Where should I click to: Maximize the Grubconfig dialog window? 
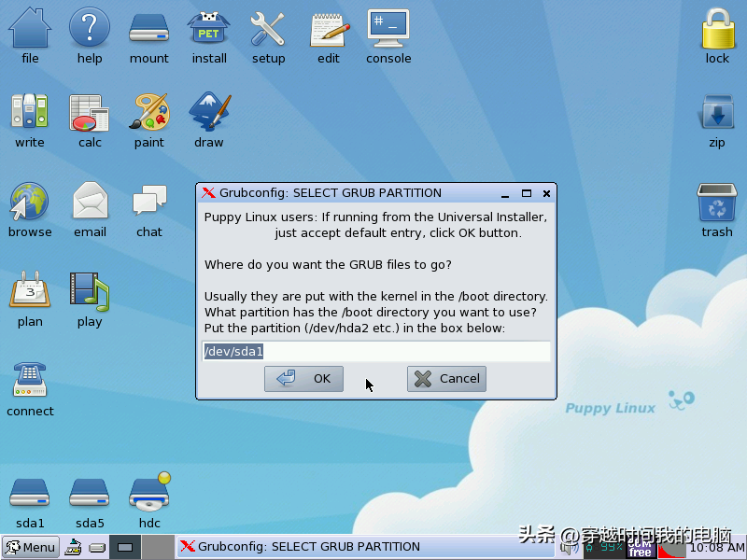[x=527, y=193]
